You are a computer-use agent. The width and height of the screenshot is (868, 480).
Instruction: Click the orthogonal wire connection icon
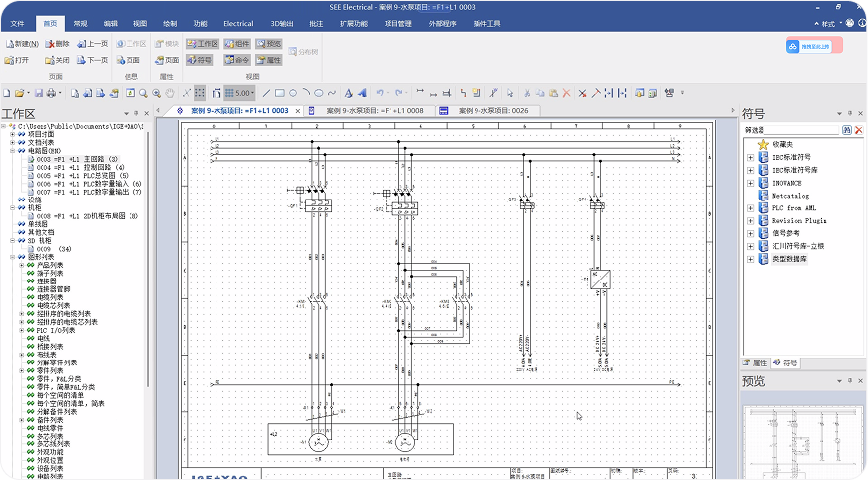pos(463,93)
